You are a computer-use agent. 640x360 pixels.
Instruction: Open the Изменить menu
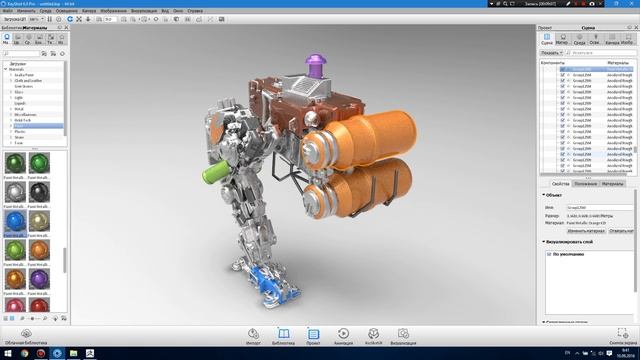pyautogui.click(x=26, y=11)
